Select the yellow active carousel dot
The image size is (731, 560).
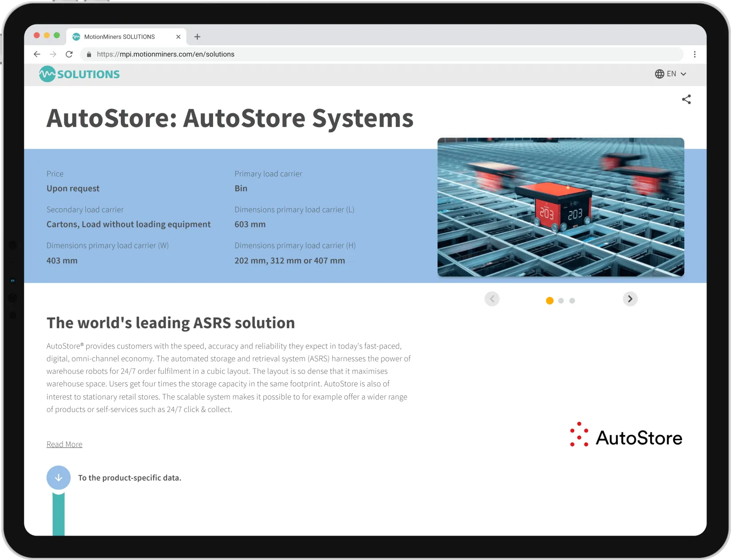pyautogui.click(x=549, y=301)
